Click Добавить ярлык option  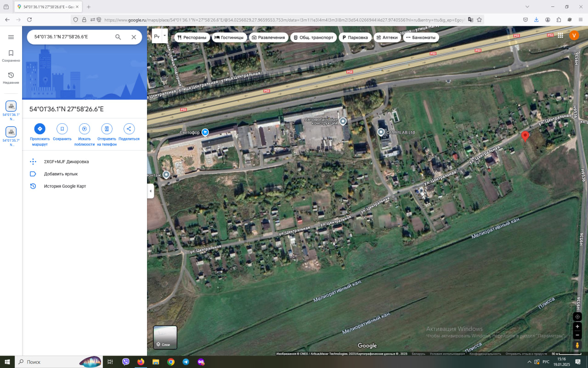tap(61, 174)
